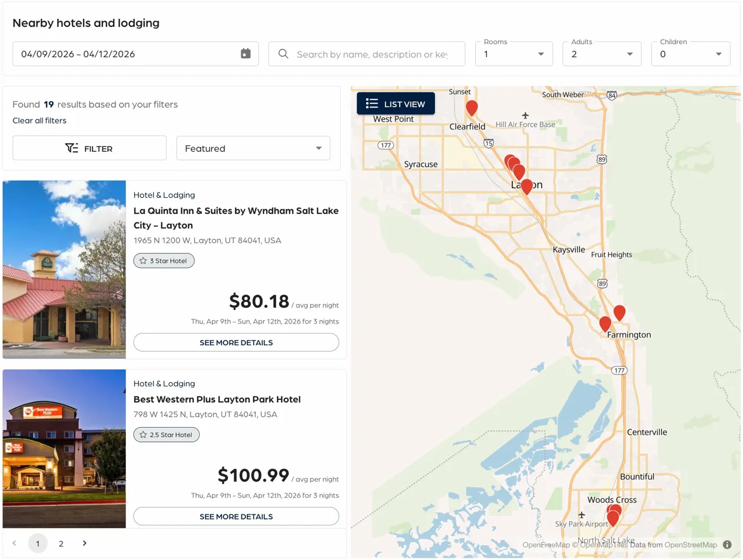Click La Quinta Inn & Suites hotel title
This screenshot has height=560, width=743.
236,218
